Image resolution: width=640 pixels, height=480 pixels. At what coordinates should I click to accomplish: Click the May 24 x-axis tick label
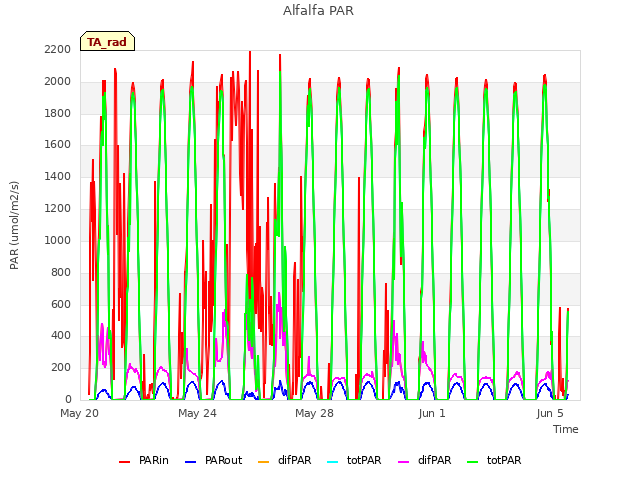(197, 413)
